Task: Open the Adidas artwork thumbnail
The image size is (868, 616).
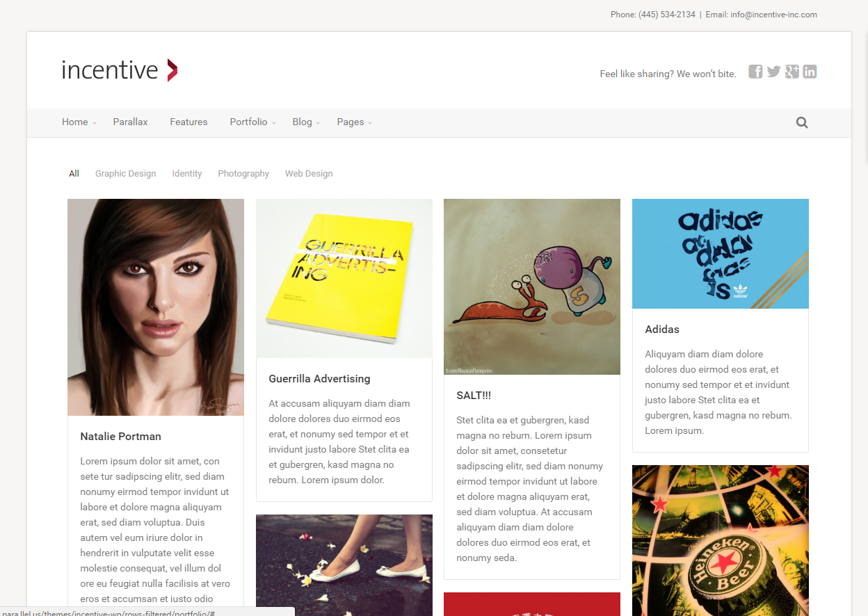Action: point(721,254)
